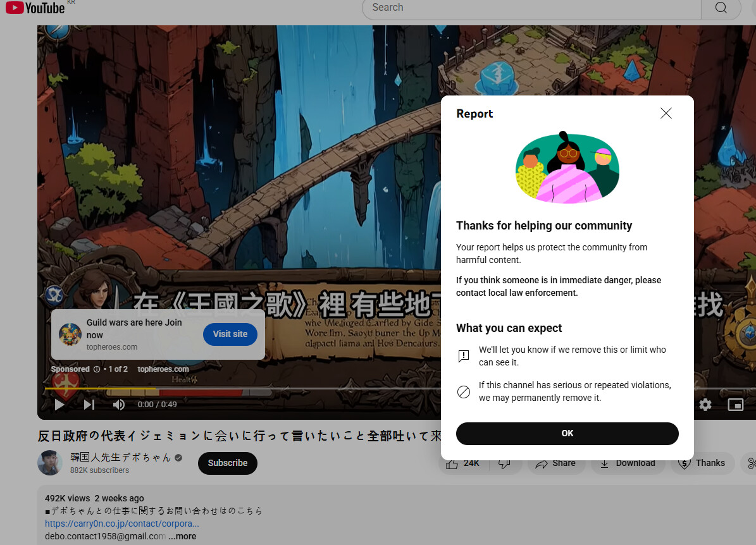Screen dimensions: 756x545
Task: Click 'Thanks for helping our community' heading
Action: tap(544, 226)
